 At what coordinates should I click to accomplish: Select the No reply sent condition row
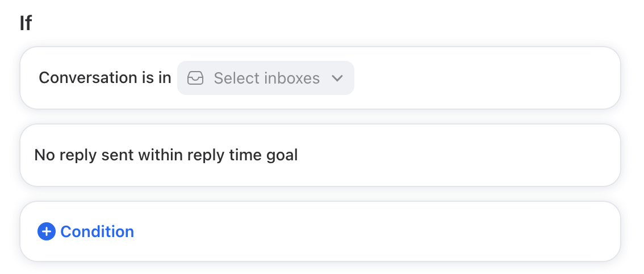(x=320, y=155)
